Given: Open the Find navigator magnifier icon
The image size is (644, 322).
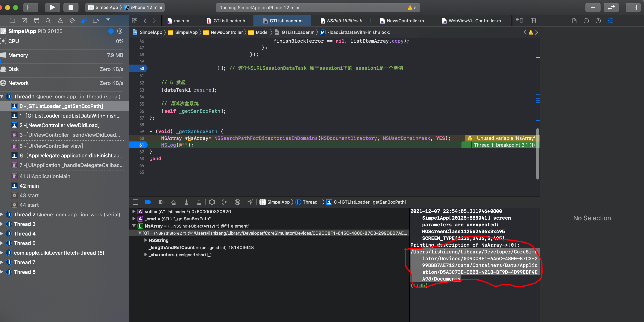Looking at the screenshot, I should [x=48, y=21].
